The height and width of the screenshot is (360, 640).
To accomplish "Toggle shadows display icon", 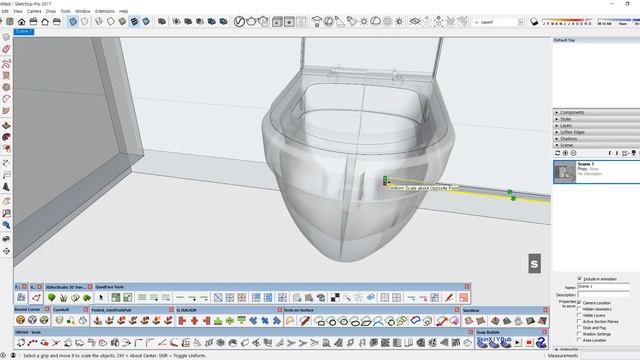I will tap(534, 22).
